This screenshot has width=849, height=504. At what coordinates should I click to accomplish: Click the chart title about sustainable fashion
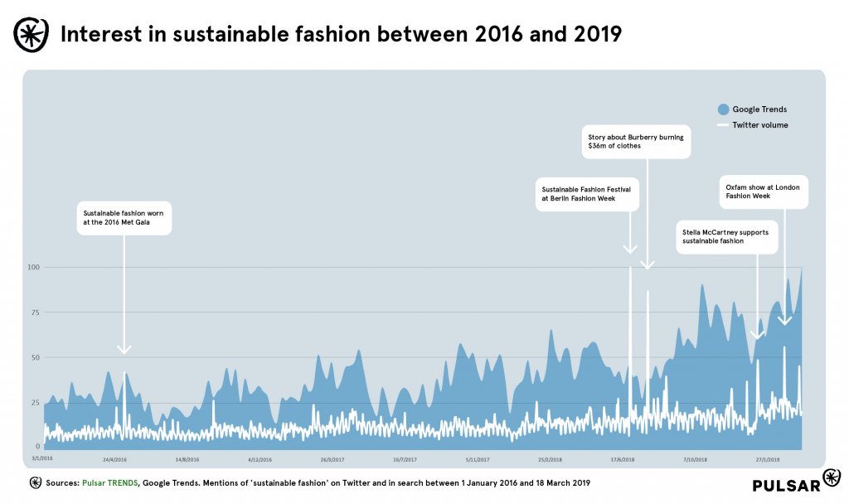pos(341,35)
